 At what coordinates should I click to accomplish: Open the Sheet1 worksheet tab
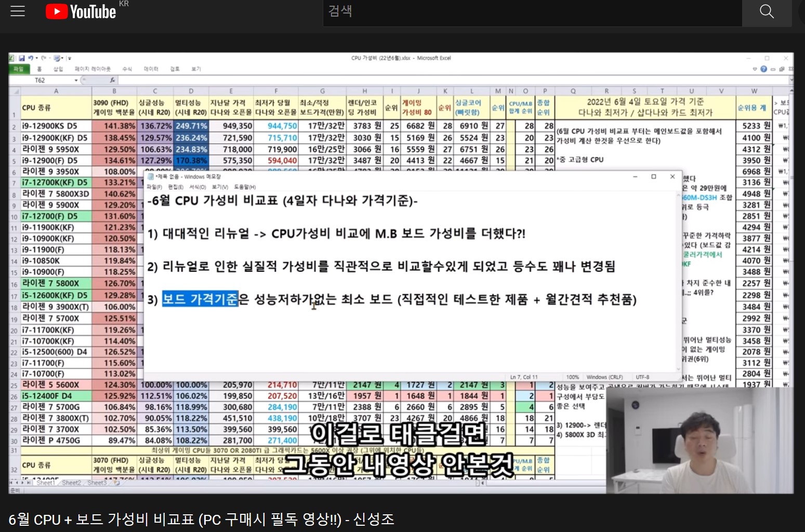click(x=45, y=483)
